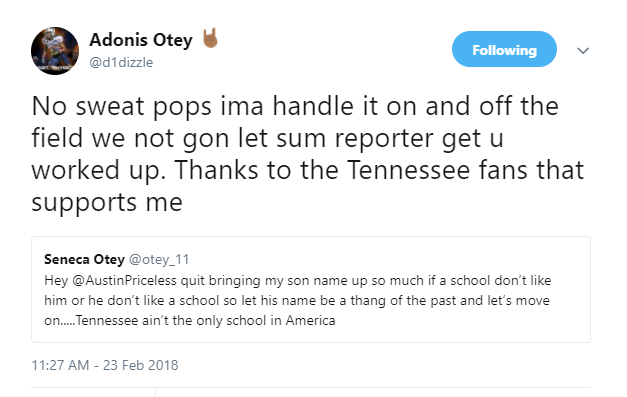
Task: Open Adonis Otey's profile picture avatar
Action: click(x=55, y=51)
